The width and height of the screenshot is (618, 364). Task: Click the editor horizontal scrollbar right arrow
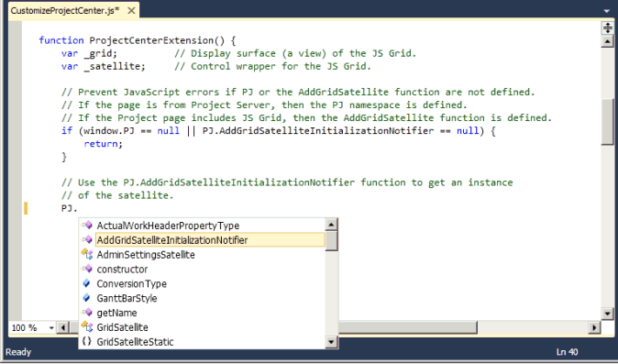click(594, 327)
